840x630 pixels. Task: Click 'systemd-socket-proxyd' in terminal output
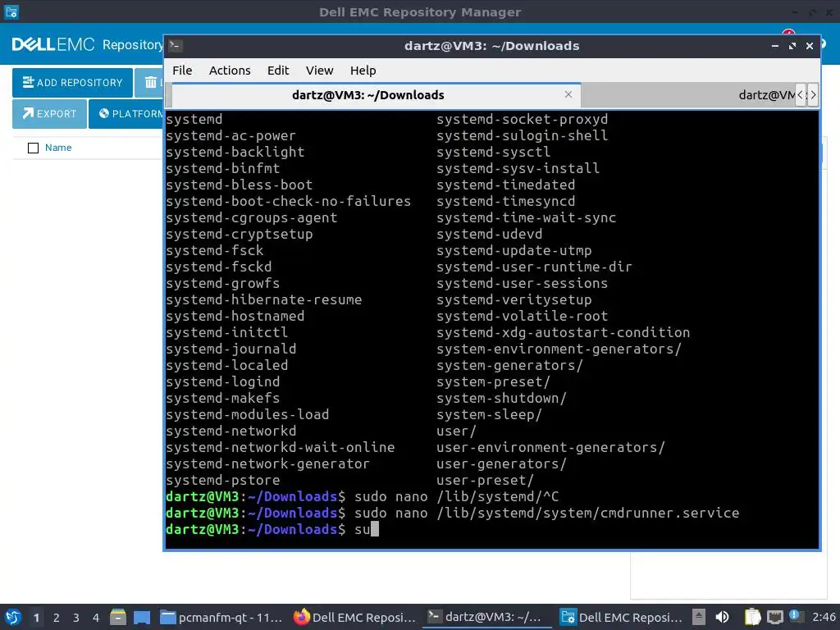(523, 120)
